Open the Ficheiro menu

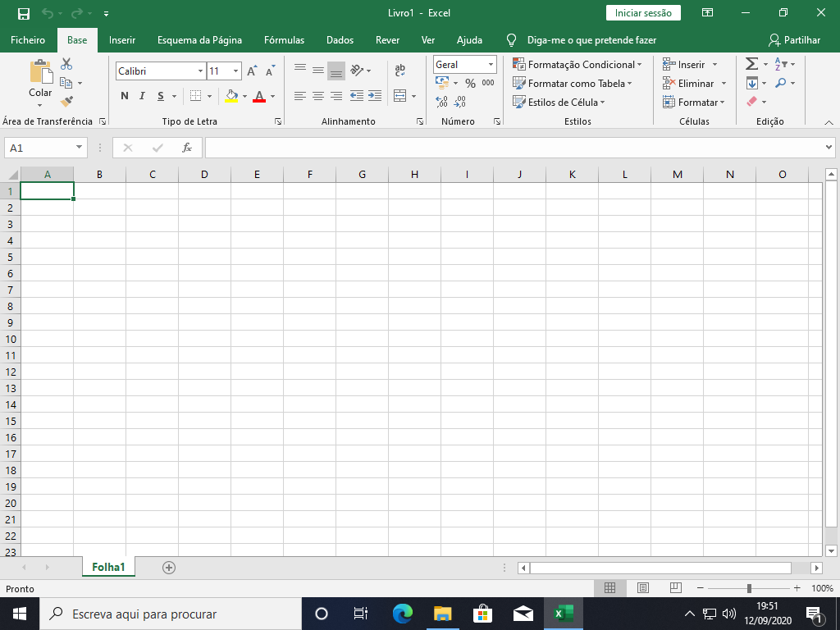[x=28, y=40]
